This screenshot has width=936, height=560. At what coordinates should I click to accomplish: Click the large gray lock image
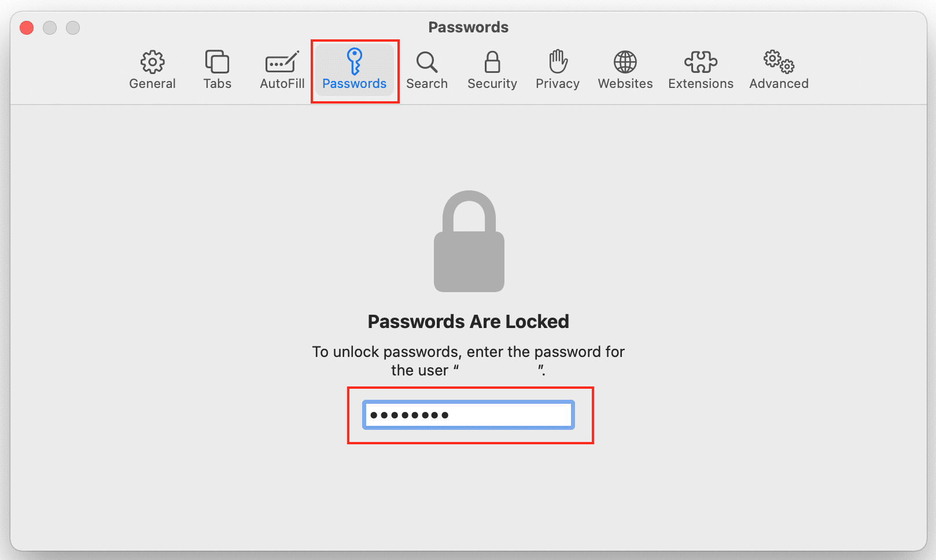pos(469,242)
